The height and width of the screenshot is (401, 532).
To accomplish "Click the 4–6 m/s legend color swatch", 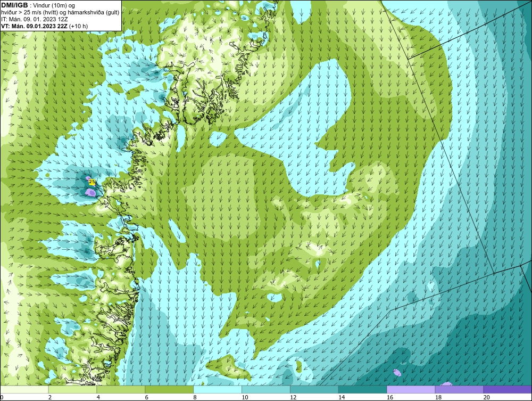I will [x=121, y=389].
